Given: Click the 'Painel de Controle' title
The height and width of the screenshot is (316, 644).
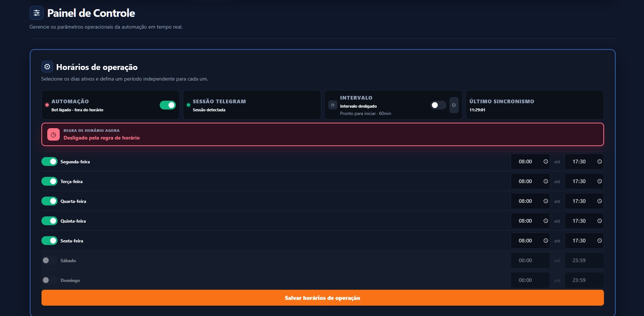Looking at the screenshot, I should pos(91,13).
